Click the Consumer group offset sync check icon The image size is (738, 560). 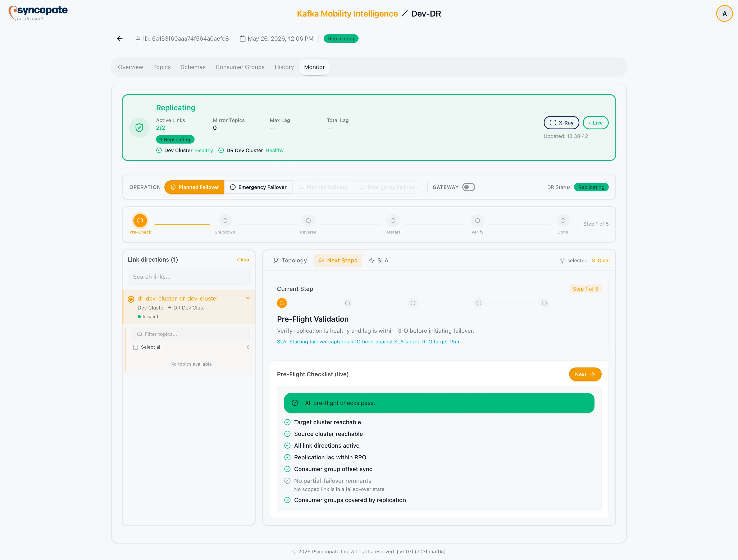click(x=287, y=469)
